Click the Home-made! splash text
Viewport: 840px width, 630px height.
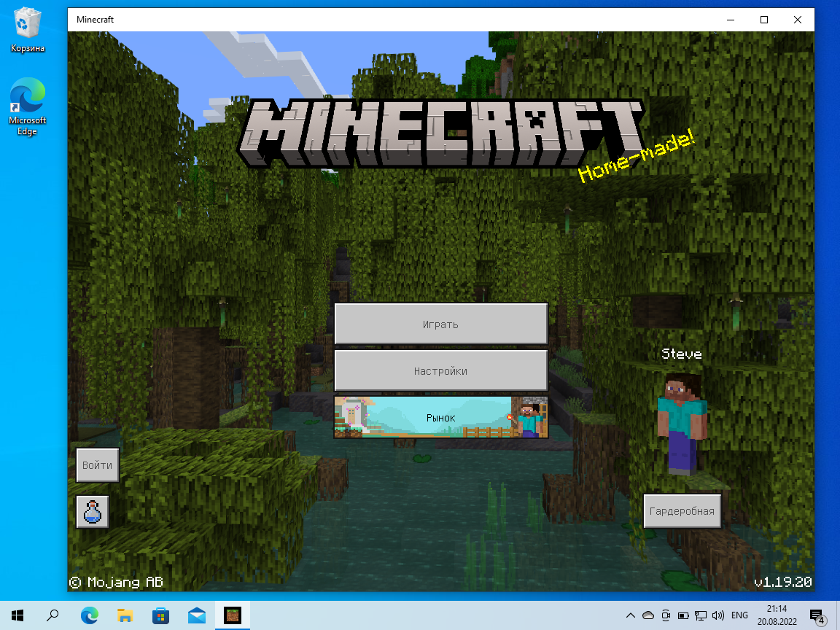pyautogui.click(x=637, y=157)
